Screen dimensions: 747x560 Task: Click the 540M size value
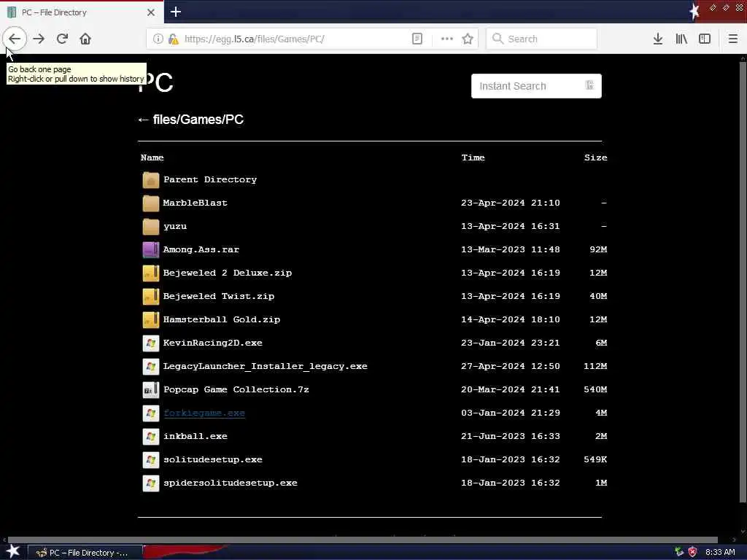click(595, 389)
